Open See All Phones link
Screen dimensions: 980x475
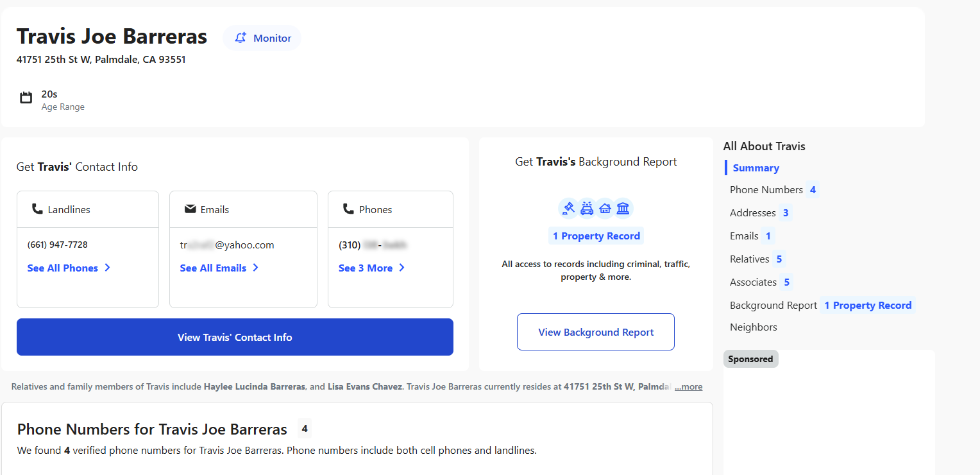69,268
